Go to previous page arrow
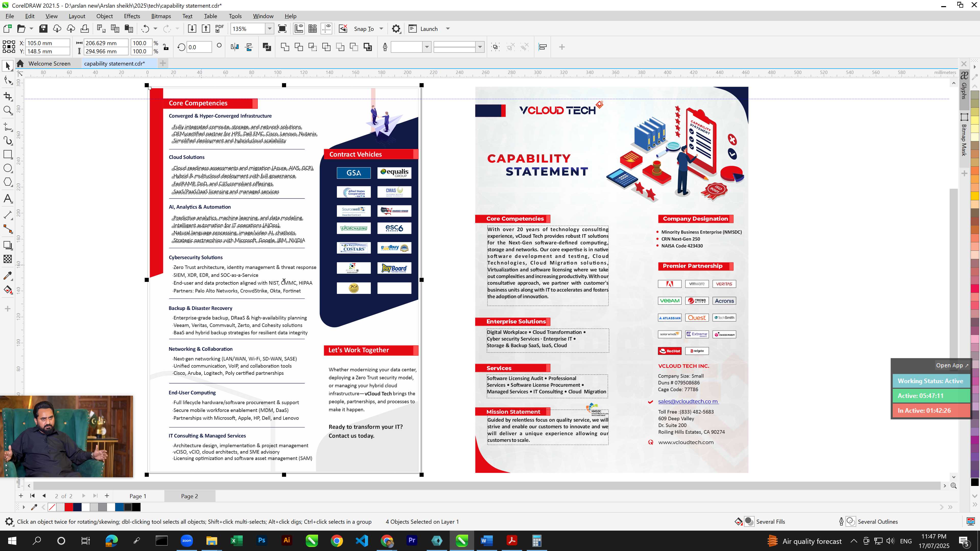 coord(44,496)
